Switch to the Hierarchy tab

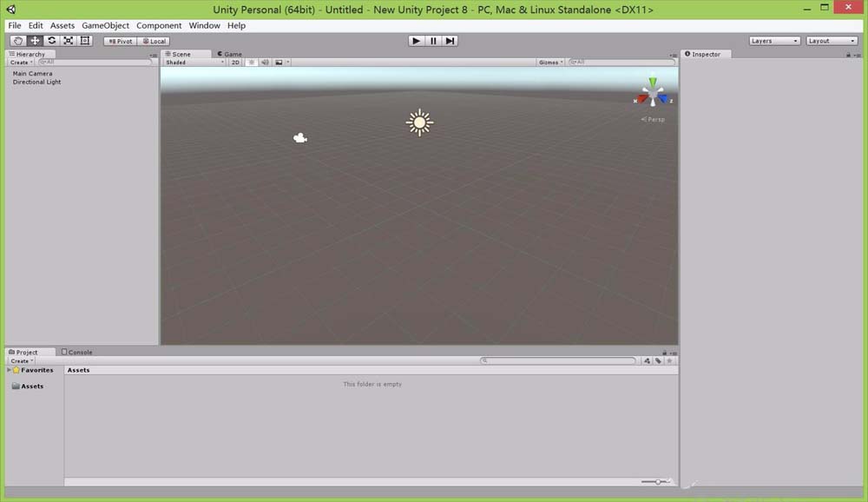30,54
